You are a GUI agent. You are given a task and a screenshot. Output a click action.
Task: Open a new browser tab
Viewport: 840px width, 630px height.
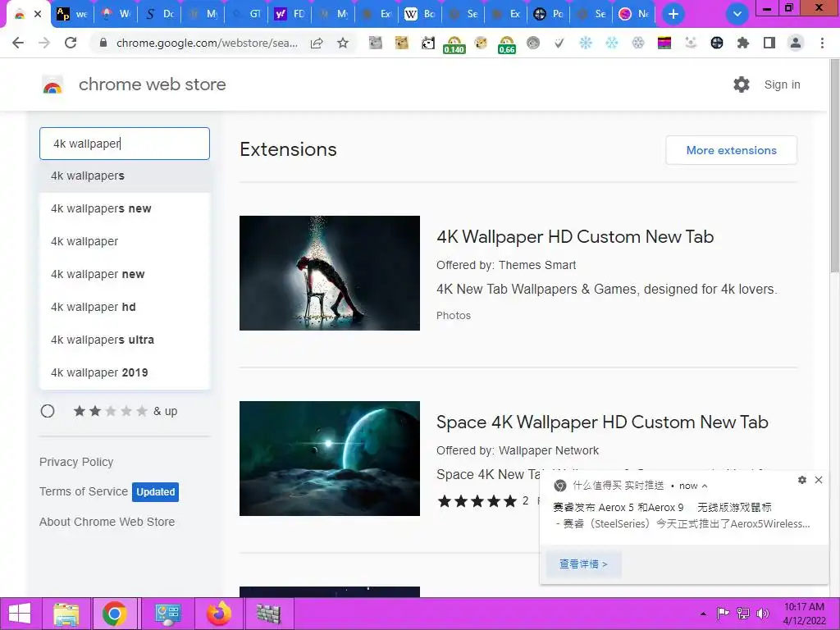point(673,14)
